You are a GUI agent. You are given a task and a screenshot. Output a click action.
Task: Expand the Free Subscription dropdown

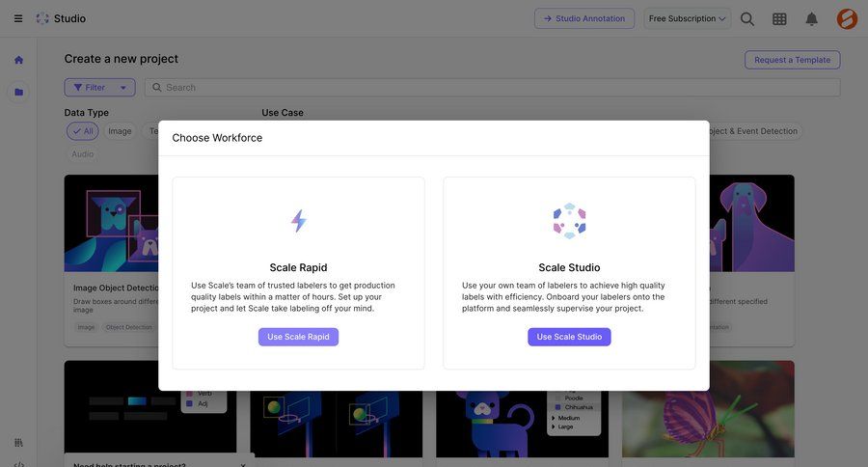[x=687, y=18]
